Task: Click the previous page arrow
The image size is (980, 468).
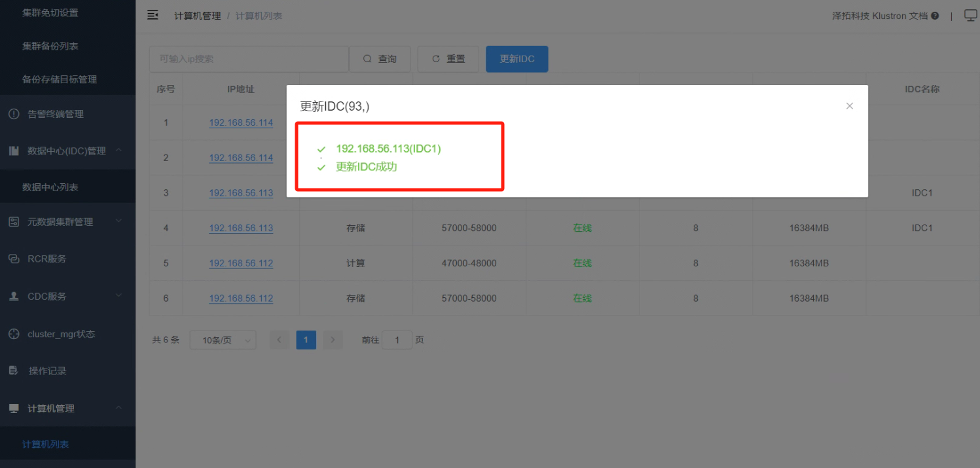Action: [280, 340]
